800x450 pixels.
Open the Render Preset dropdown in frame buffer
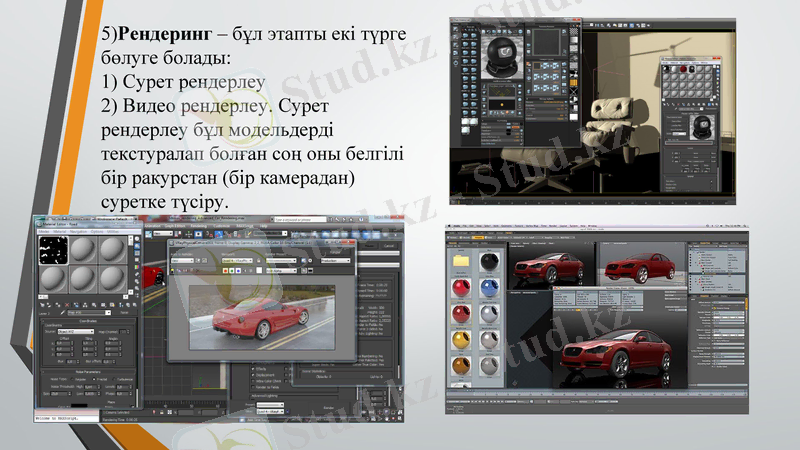click(x=281, y=261)
